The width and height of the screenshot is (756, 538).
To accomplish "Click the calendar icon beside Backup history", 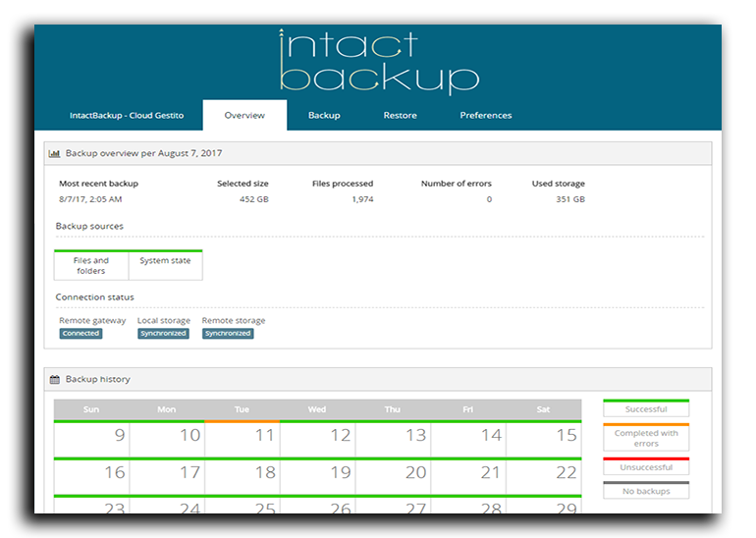I will click(55, 379).
